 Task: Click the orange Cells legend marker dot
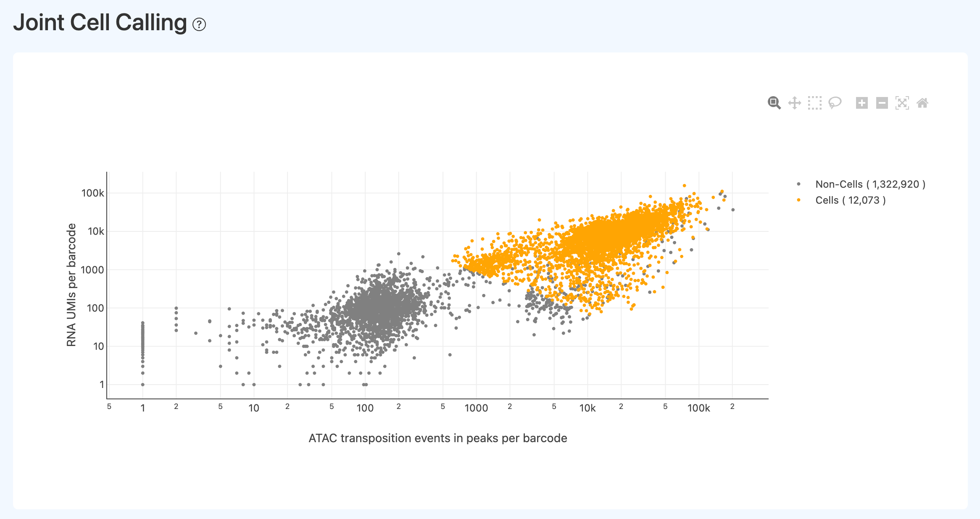coord(798,200)
